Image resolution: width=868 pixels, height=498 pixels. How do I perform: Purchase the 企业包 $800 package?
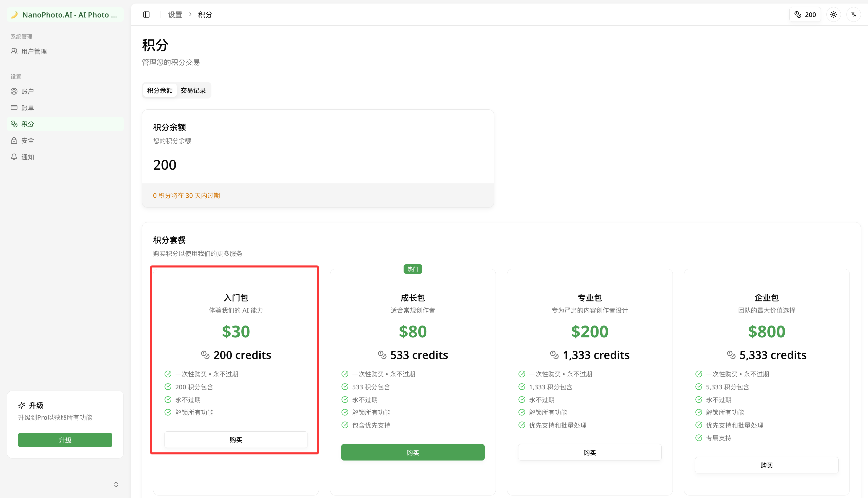[766, 465]
